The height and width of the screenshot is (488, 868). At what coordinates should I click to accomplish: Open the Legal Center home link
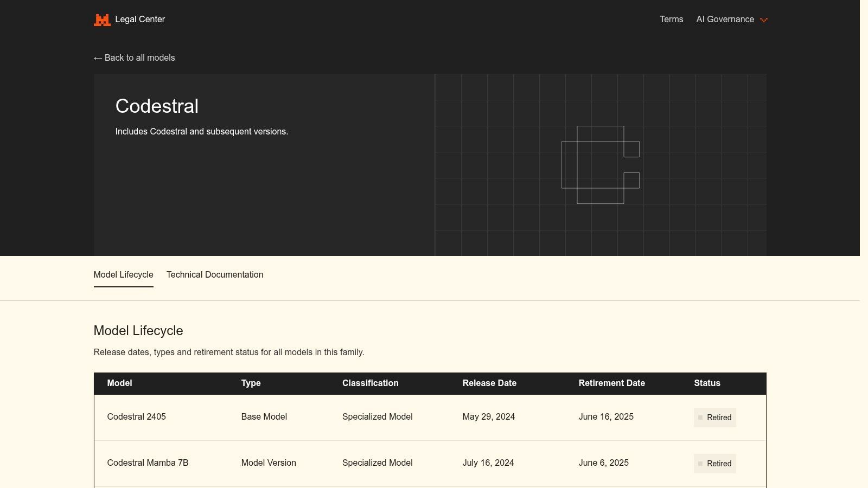point(129,20)
